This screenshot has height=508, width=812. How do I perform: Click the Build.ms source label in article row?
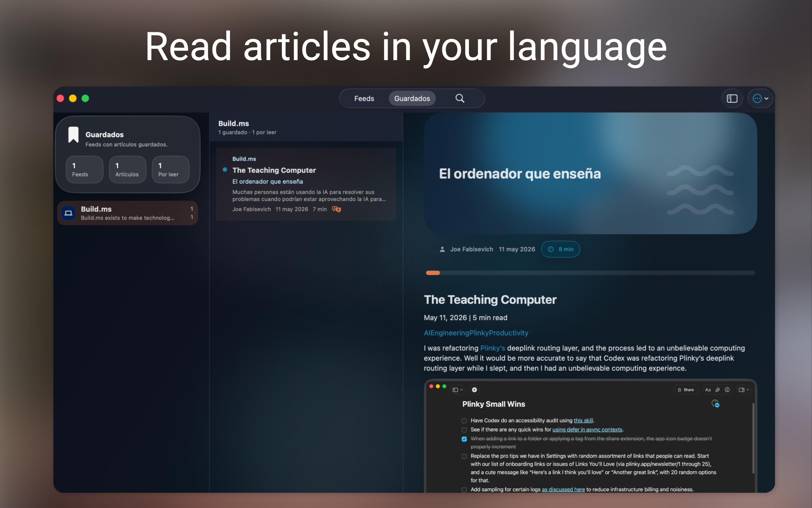pyautogui.click(x=244, y=159)
